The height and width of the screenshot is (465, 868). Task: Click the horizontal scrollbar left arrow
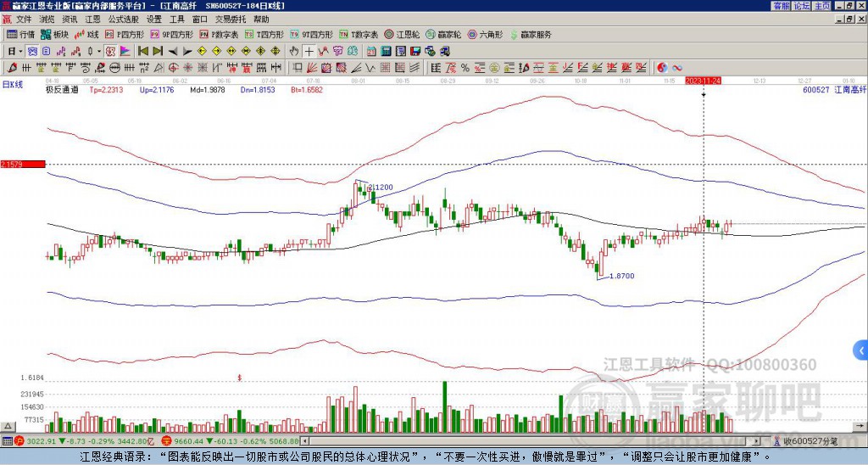tap(305, 441)
